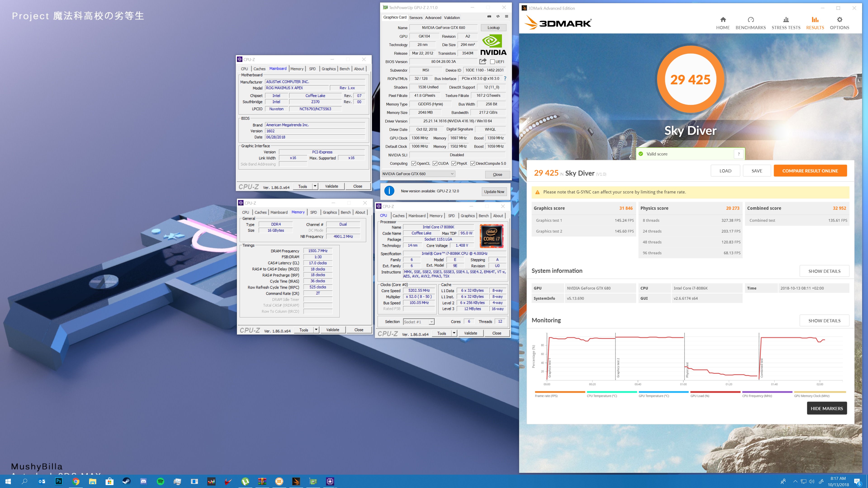Click the volume speaker tray icon
The image size is (868, 488).
coord(812,481)
